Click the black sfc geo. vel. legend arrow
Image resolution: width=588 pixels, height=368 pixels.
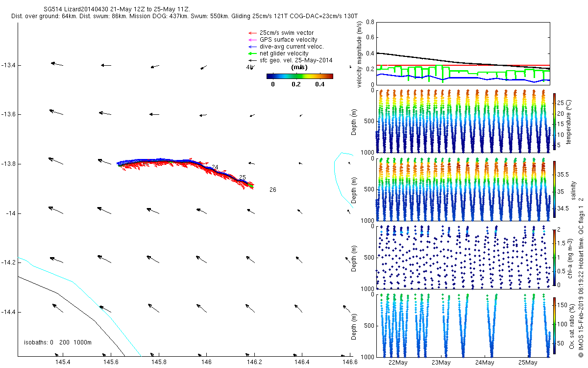(252, 60)
